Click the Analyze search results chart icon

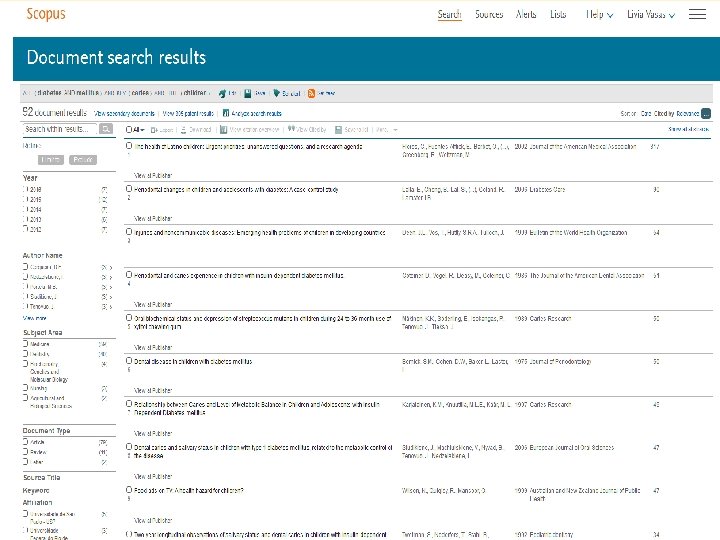tap(225, 113)
